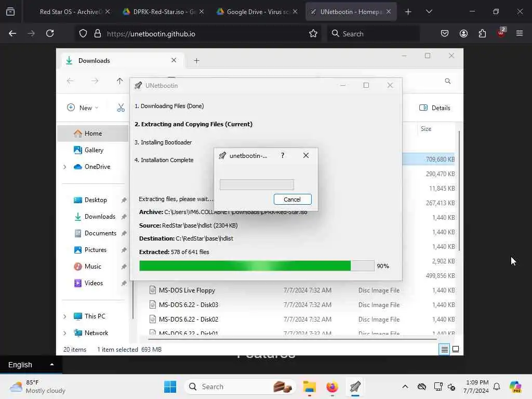Click the site security padlock icon
The height and width of the screenshot is (399, 532).
click(x=98, y=34)
